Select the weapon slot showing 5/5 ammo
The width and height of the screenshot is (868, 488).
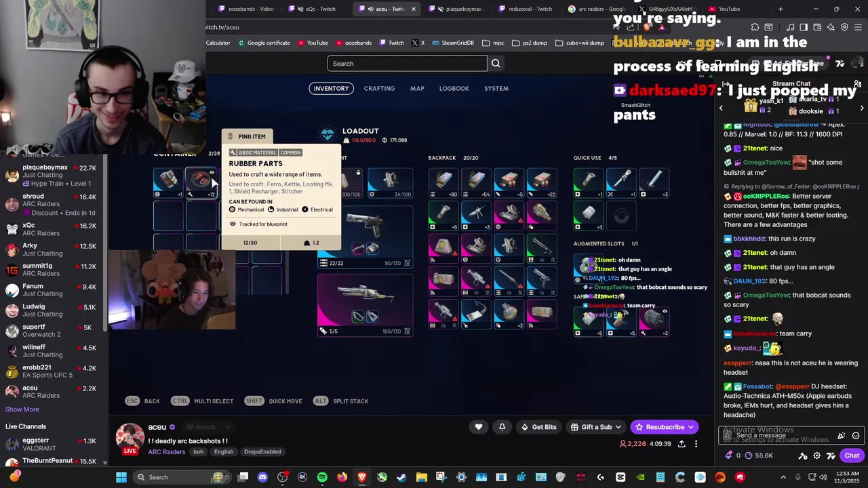pyautogui.click(x=365, y=304)
